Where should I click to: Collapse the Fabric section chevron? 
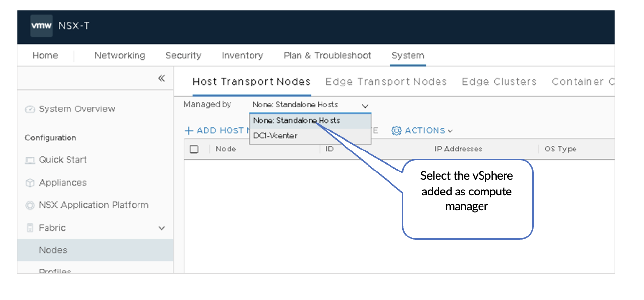click(x=161, y=228)
